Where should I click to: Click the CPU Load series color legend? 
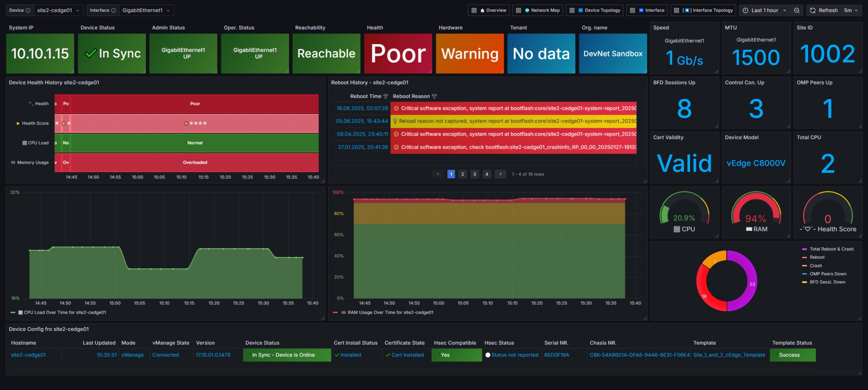[x=13, y=312]
